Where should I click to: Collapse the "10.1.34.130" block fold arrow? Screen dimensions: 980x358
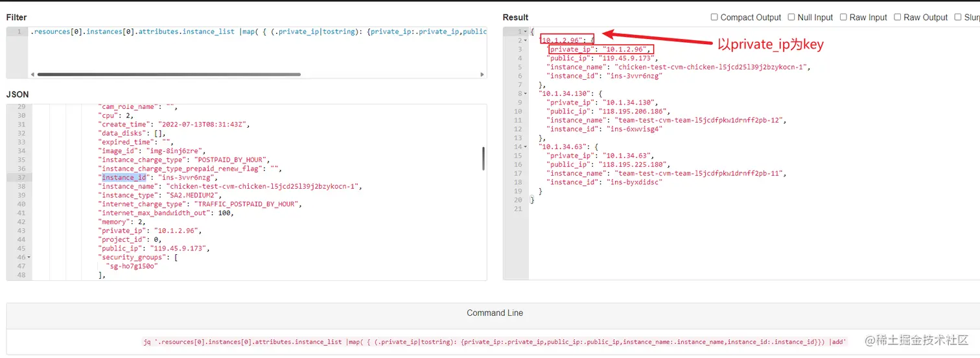point(526,93)
